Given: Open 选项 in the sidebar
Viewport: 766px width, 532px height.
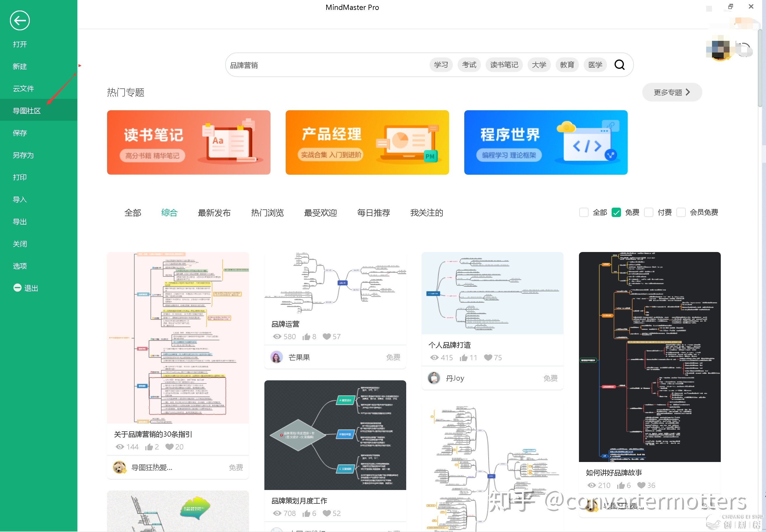Looking at the screenshot, I should [x=39, y=266].
